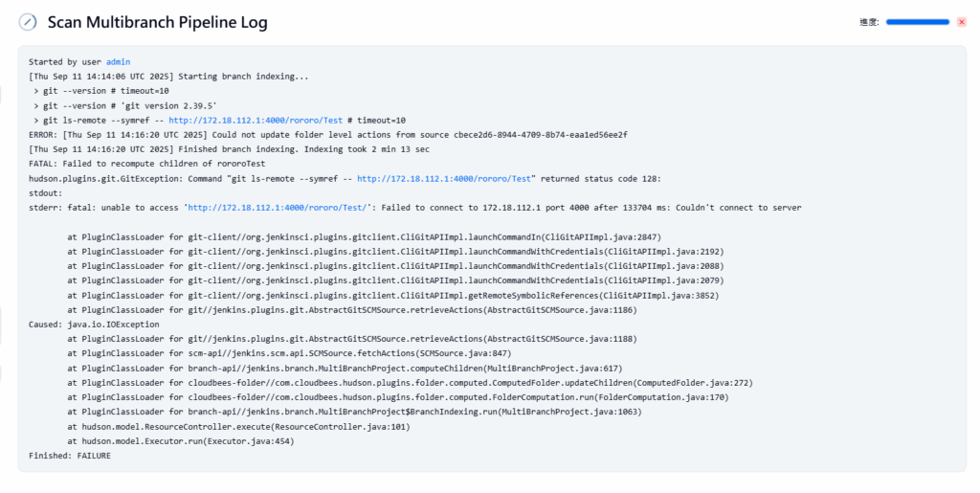This screenshot has width=980, height=493.
Task: Abort the scan with the red X icon
Action: [962, 22]
